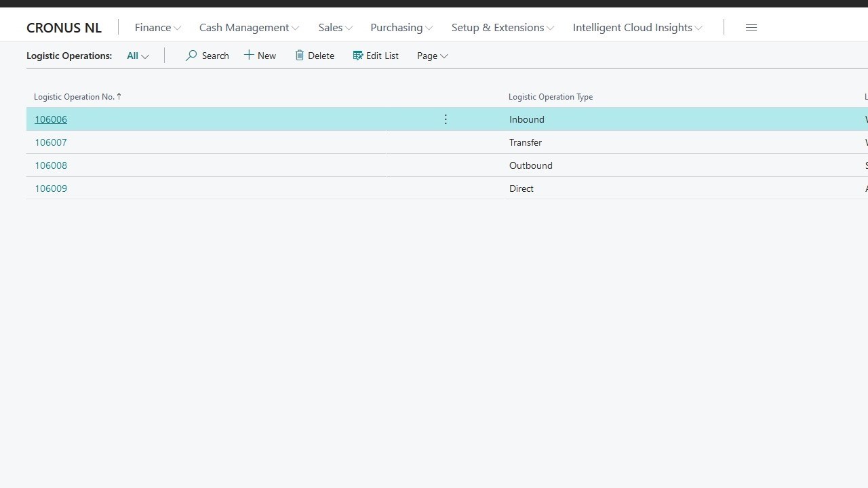Open the Page dropdown menu
This screenshot has width=868, height=488.
pos(432,56)
